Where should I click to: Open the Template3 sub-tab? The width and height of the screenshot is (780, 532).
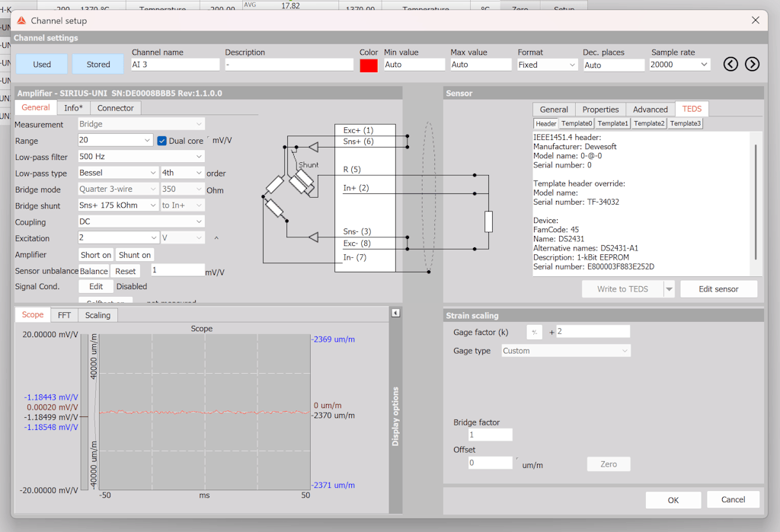pyautogui.click(x=685, y=123)
